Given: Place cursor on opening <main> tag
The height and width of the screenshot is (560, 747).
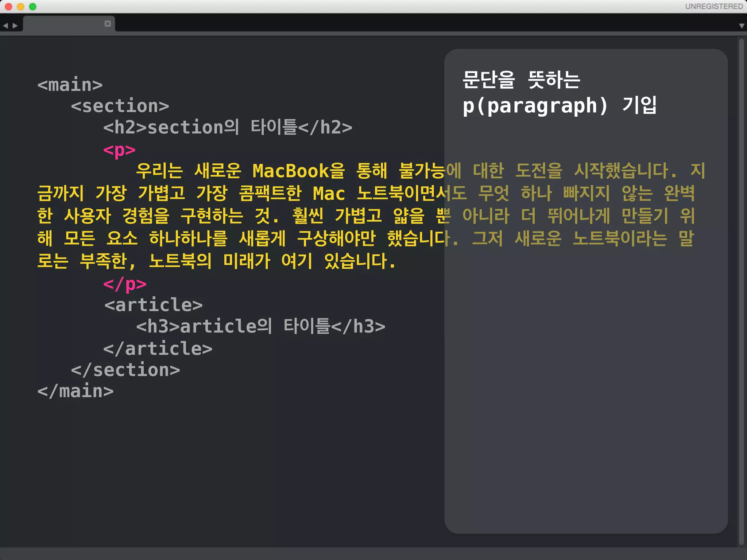Looking at the screenshot, I should click(x=70, y=85).
